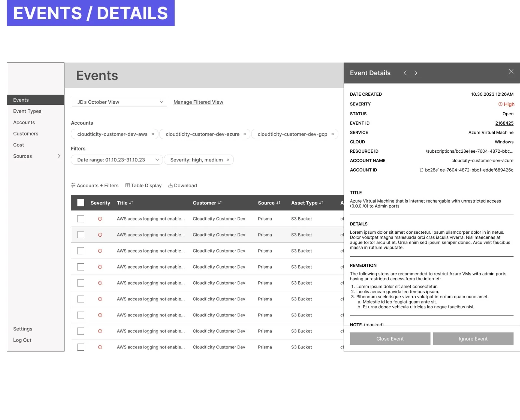Screen dimensions: 520x420
Task: Open Table Display settings
Action: pyautogui.click(x=144, y=186)
